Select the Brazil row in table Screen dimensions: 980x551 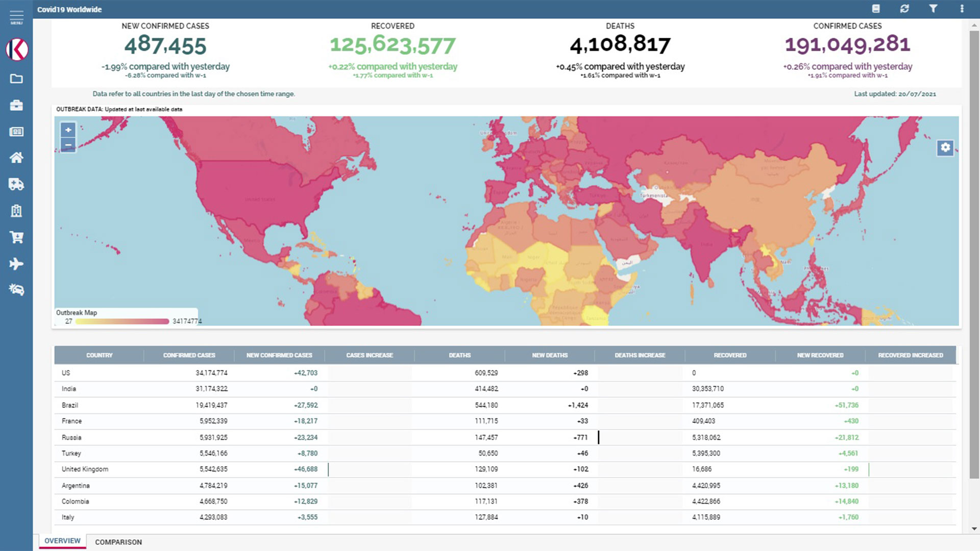505,405
